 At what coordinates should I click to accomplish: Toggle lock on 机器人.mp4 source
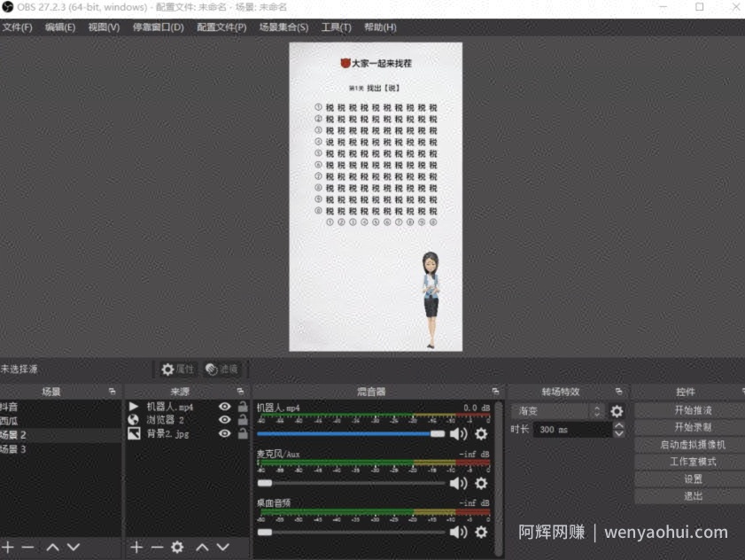click(x=243, y=406)
